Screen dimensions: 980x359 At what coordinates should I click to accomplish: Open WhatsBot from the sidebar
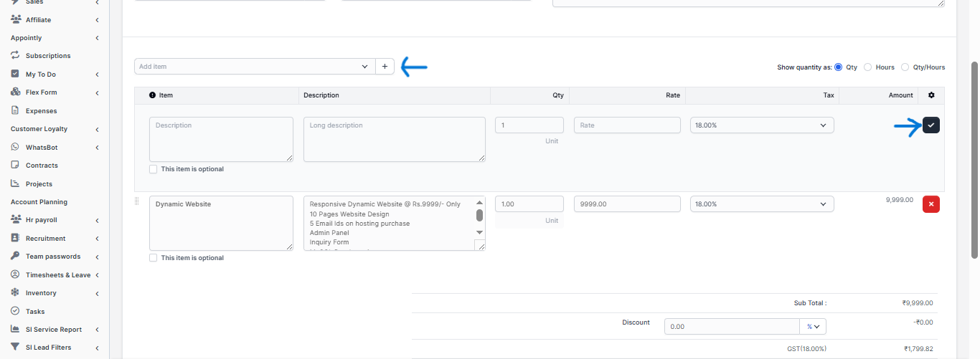41,148
